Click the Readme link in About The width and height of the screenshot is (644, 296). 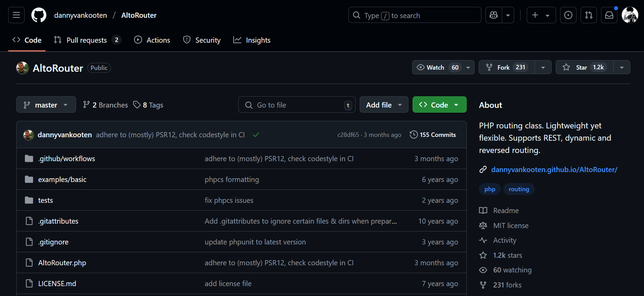point(506,211)
